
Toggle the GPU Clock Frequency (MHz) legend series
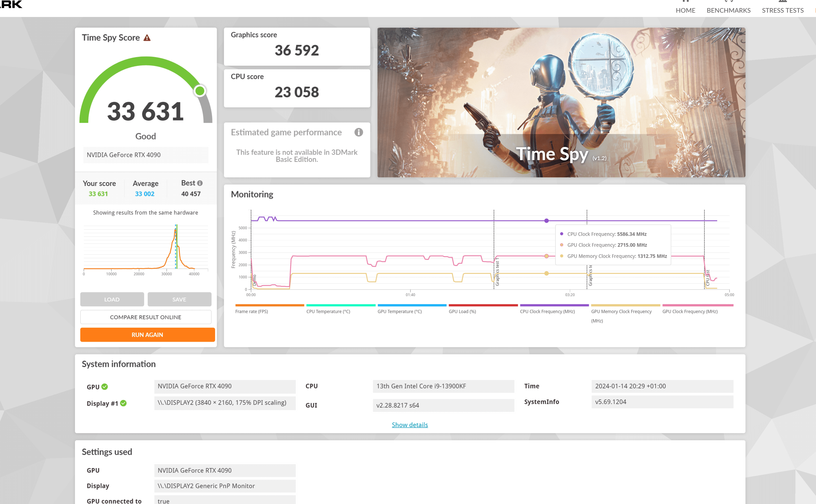(x=698, y=309)
